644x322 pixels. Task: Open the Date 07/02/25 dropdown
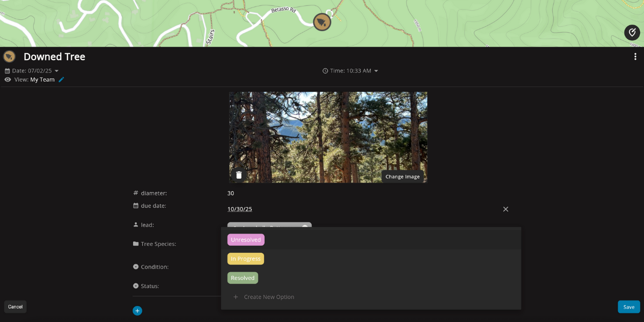(x=35, y=71)
